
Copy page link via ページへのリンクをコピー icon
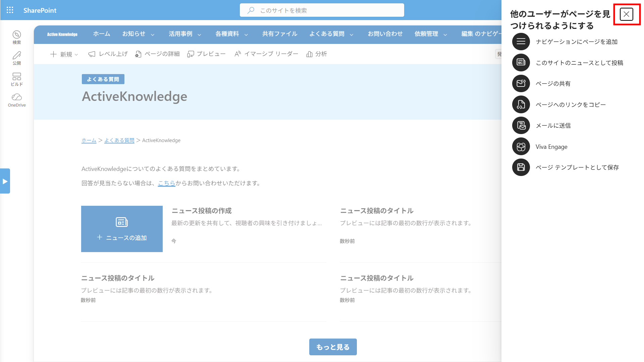[521, 105]
